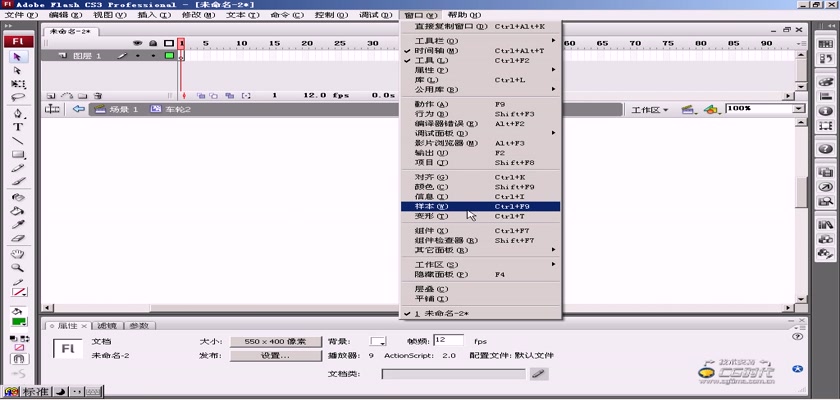
Task: Open the Align panel icon
Action: 826,96
